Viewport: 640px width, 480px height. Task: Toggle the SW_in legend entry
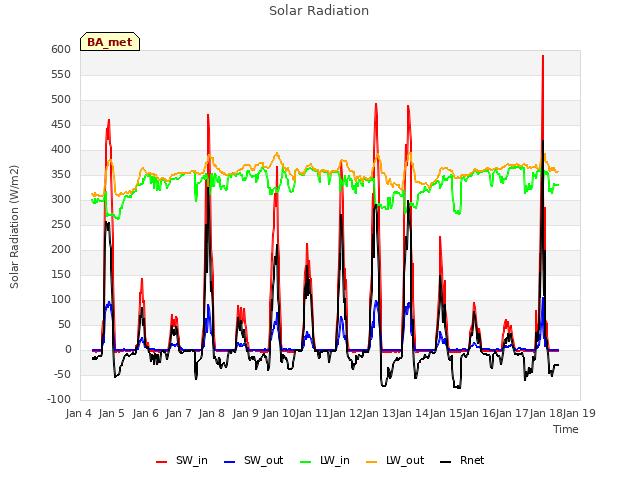[x=182, y=460]
